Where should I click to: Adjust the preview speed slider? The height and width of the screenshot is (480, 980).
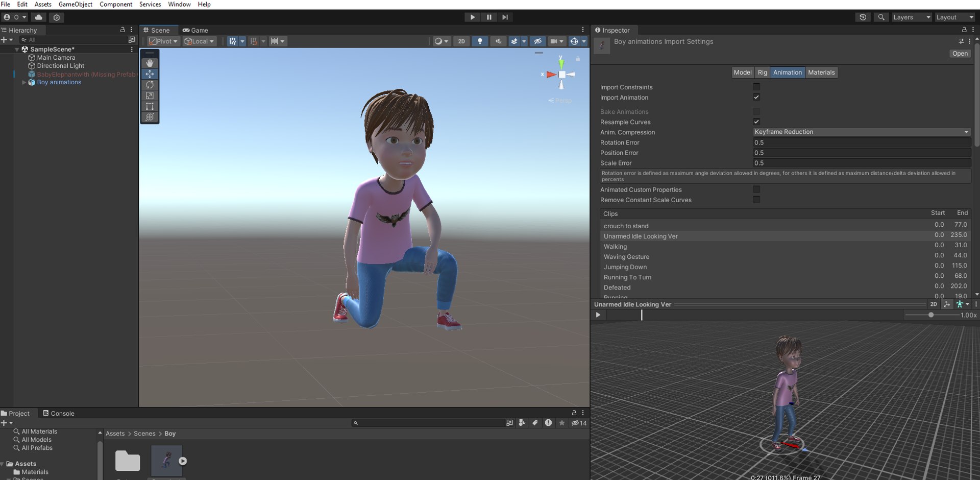[x=932, y=315]
